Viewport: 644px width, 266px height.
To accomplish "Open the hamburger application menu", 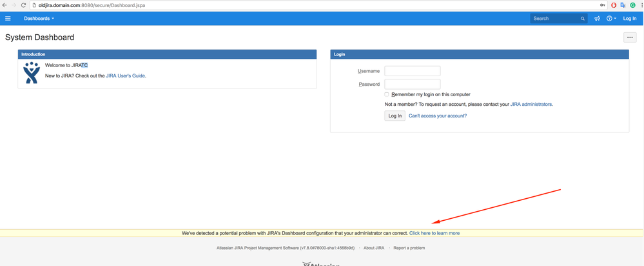I will 8,19.
